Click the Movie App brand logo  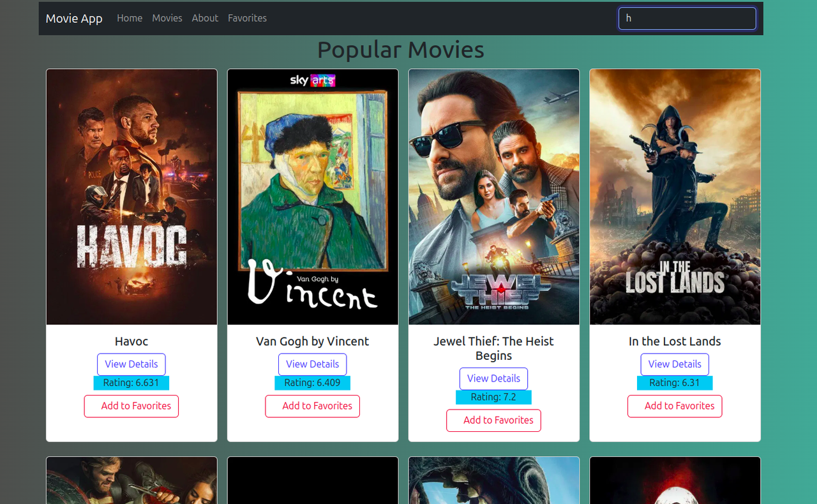(x=74, y=19)
